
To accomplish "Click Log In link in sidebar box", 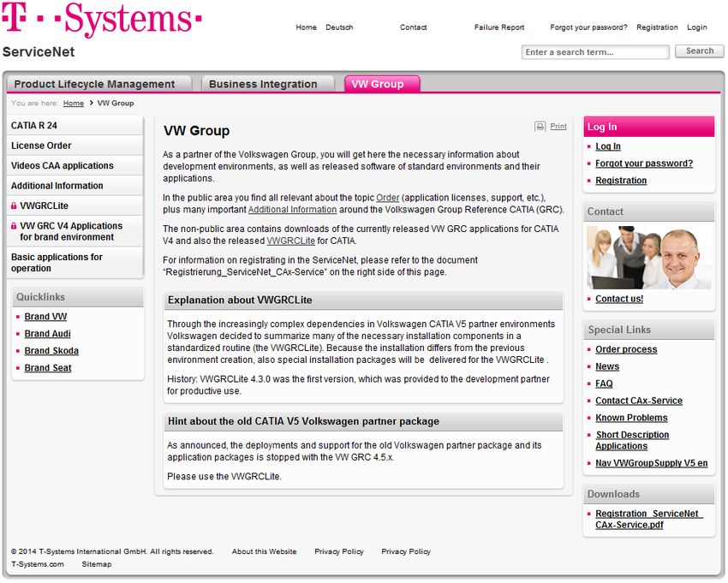I will click(x=608, y=146).
